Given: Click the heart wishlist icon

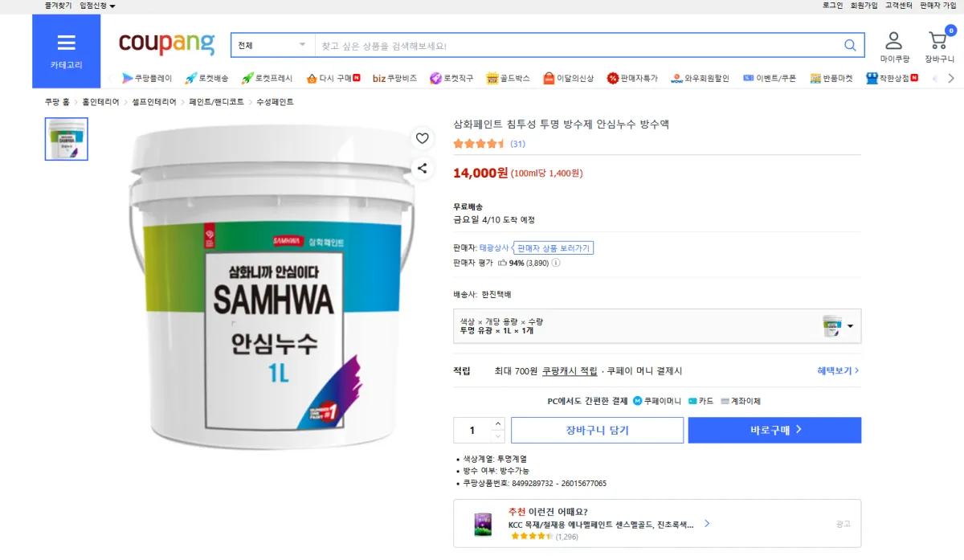Looking at the screenshot, I should coord(422,138).
